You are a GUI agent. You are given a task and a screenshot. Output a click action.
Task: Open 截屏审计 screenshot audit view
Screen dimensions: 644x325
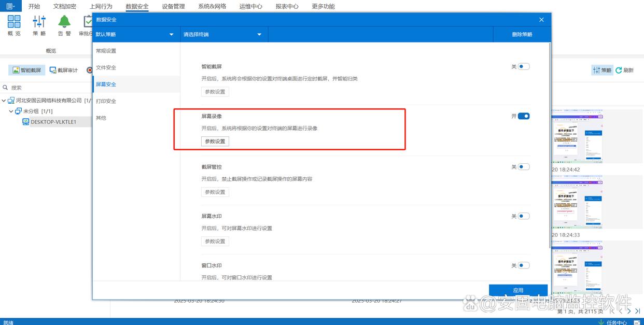pos(64,70)
